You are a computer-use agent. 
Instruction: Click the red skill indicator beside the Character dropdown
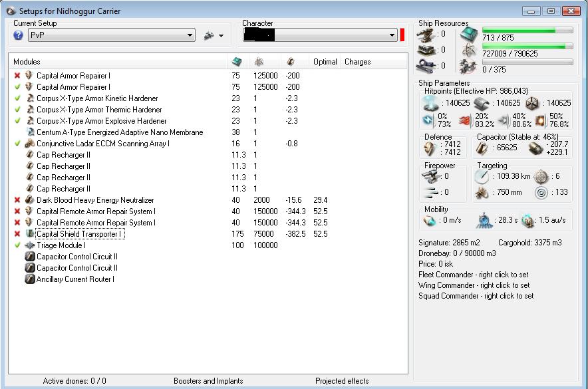coord(402,35)
